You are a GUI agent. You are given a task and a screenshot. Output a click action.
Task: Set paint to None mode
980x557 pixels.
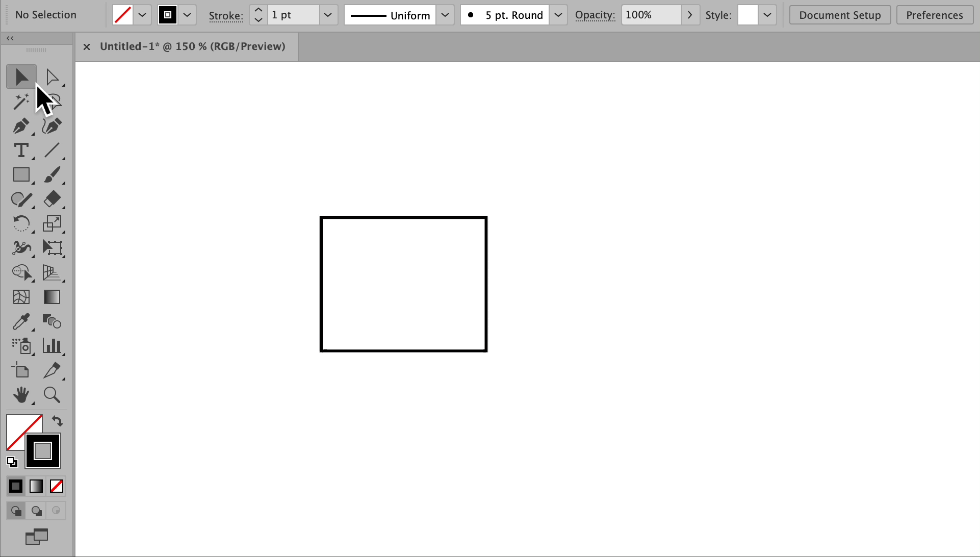point(57,486)
